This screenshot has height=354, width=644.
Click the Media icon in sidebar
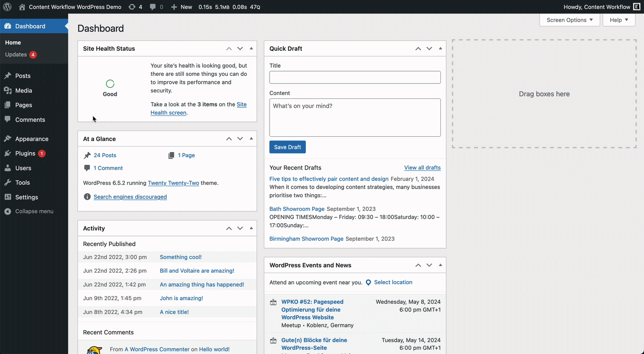pyautogui.click(x=8, y=90)
